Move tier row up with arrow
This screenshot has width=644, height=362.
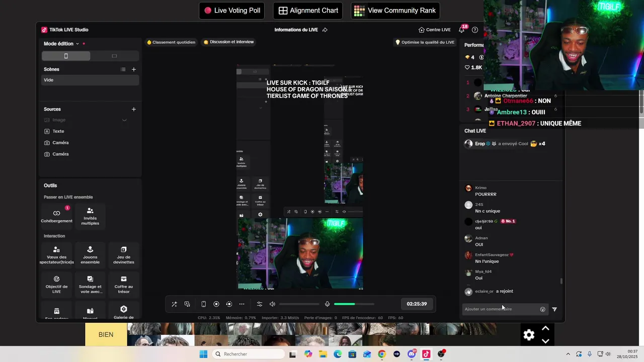pos(545,328)
